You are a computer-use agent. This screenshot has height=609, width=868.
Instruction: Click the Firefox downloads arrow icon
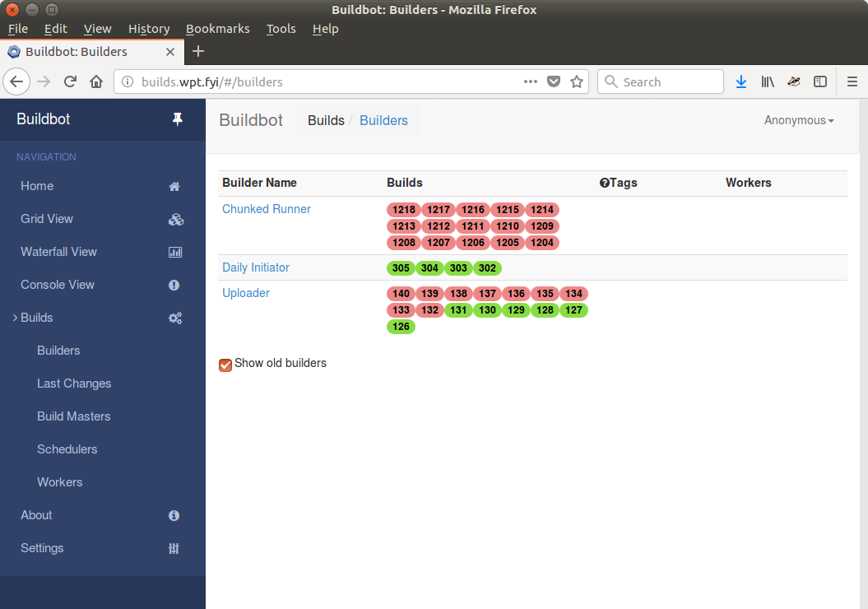(740, 81)
